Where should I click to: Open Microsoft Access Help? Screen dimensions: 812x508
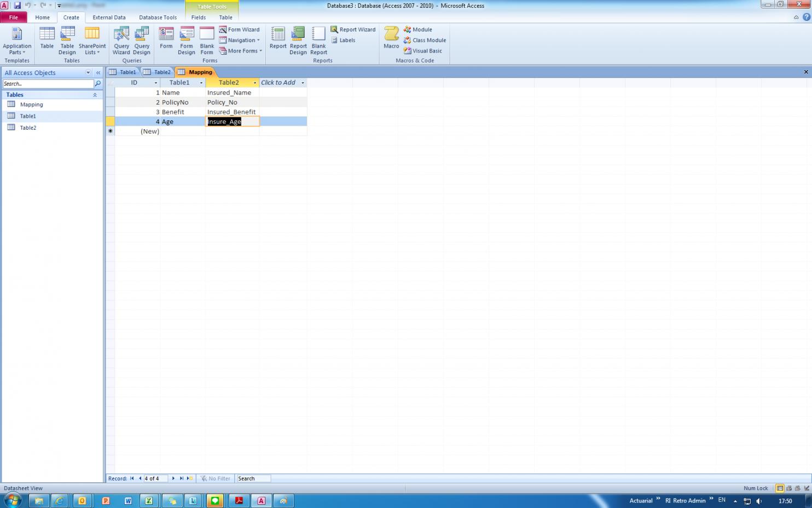point(806,18)
